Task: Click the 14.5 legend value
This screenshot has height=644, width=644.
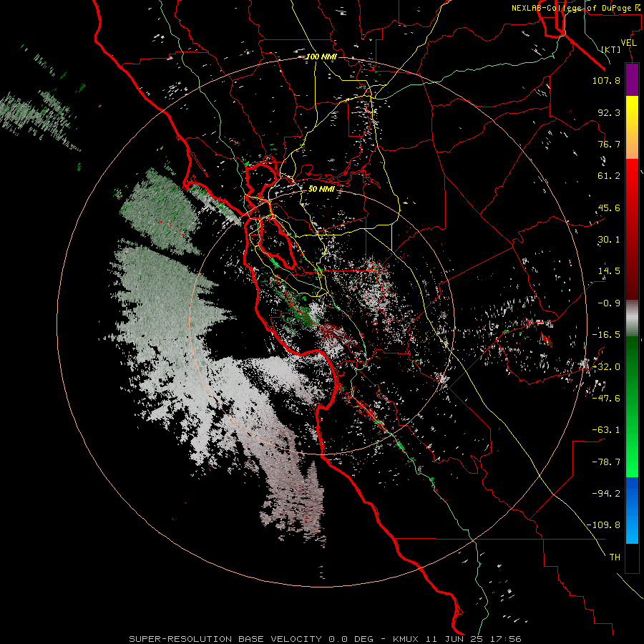Action: pos(609,271)
